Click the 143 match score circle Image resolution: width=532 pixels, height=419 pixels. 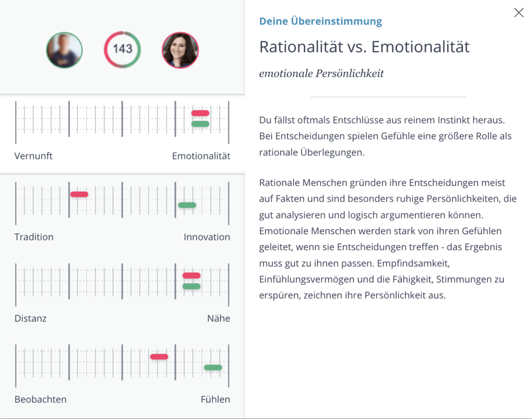coord(123,49)
